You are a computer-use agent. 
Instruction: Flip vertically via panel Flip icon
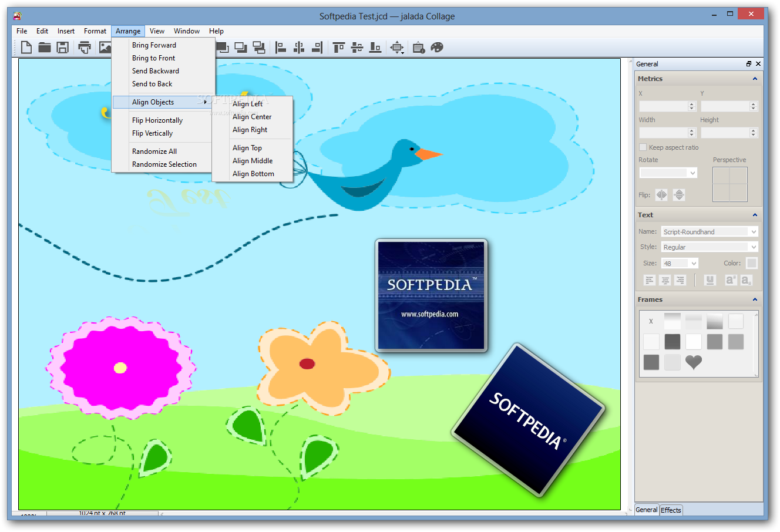pos(679,195)
